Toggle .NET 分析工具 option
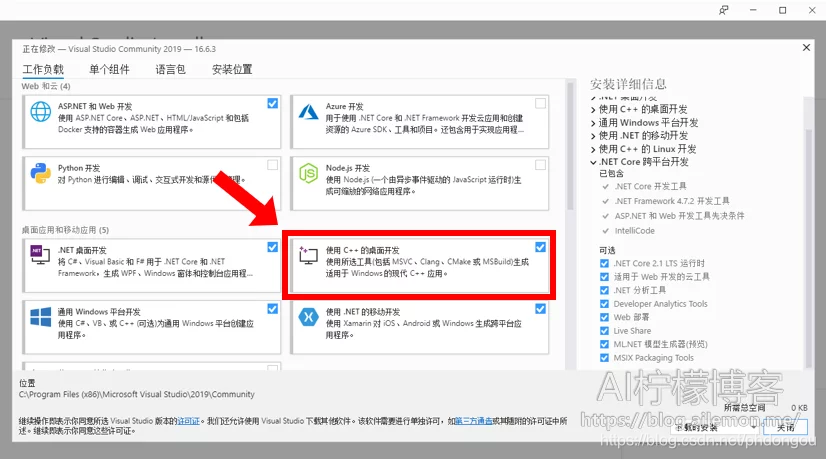The height and width of the screenshot is (459, 826). click(x=604, y=290)
